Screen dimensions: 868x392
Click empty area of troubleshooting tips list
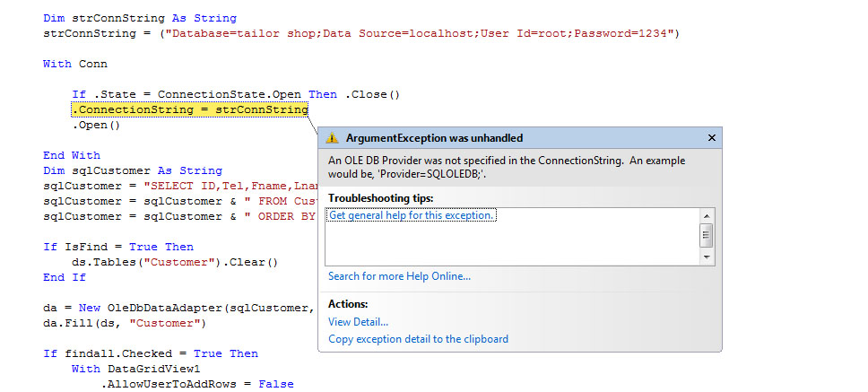tap(511, 244)
